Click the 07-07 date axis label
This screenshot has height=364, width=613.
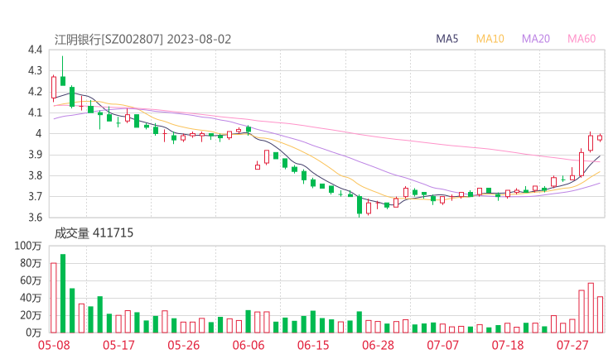[x=442, y=345]
